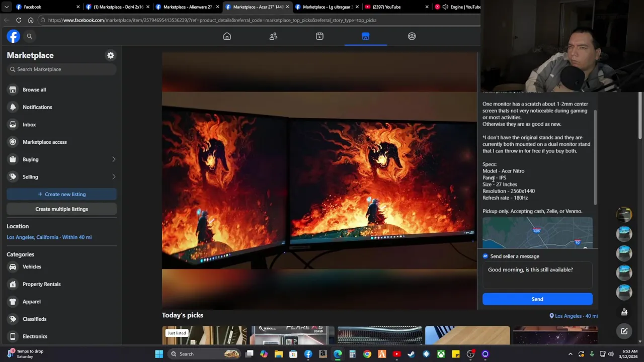The width and height of the screenshot is (644, 362).
Task: Go back in browser history
Action: pos(7,20)
